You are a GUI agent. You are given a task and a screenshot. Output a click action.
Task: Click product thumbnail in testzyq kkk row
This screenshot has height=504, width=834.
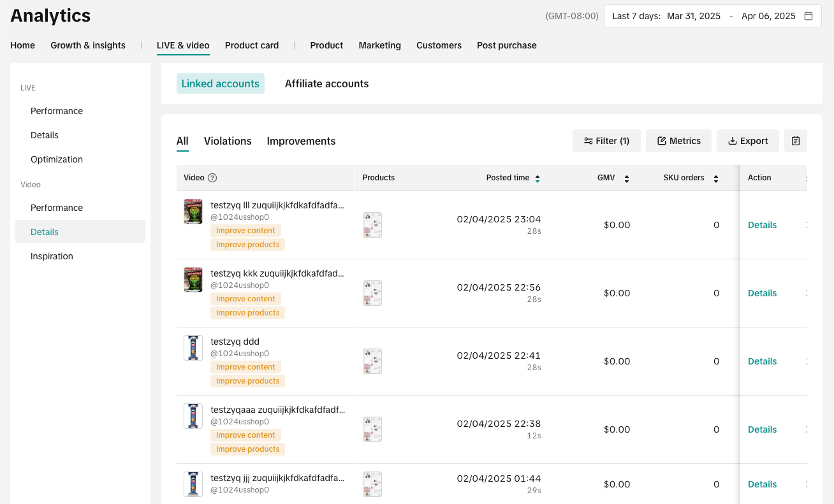coord(372,293)
